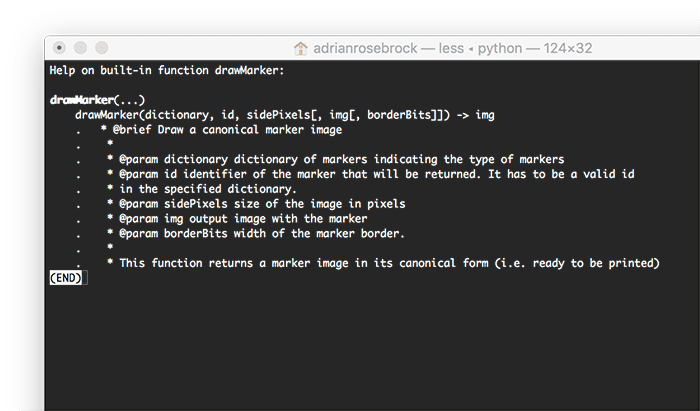The width and height of the screenshot is (700, 411).
Task: Click the "in the specified dictionary." line
Action: coord(207,189)
